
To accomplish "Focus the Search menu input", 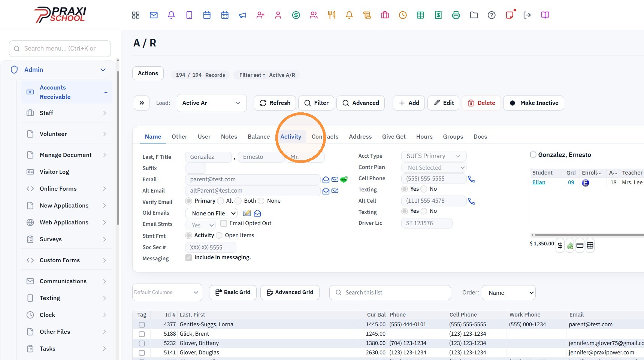I will pyautogui.click(x=60, y=49).
